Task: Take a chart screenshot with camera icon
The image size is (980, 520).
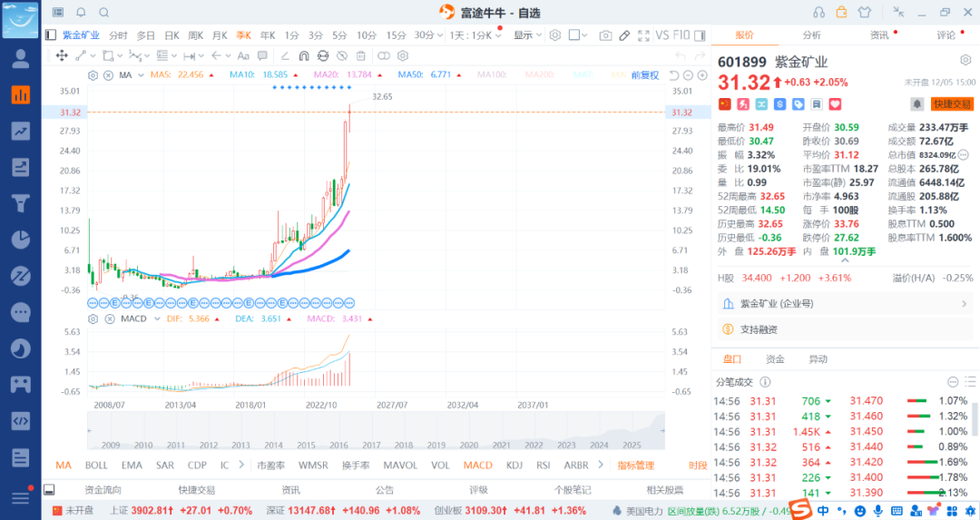Action: tap(605, 35)
